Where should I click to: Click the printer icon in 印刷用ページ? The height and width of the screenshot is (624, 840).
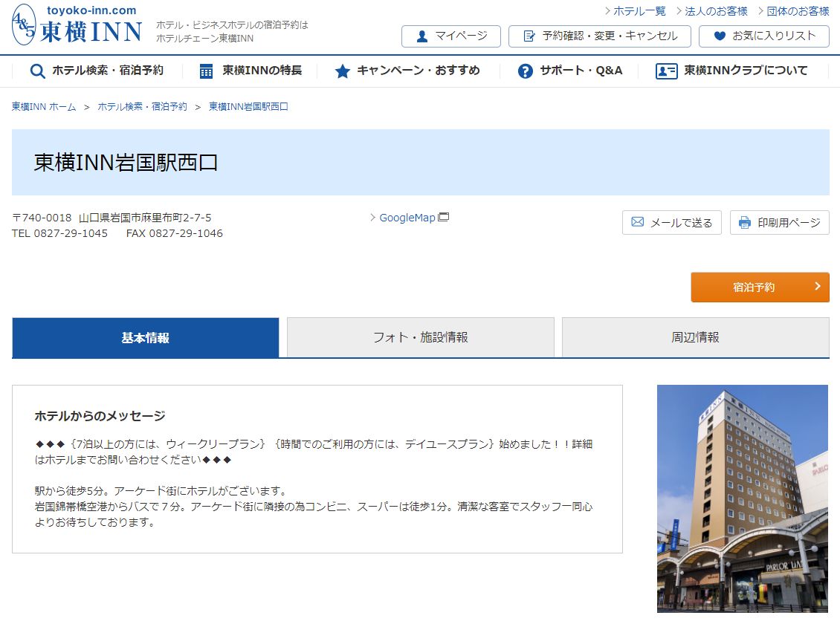point(745,223)
